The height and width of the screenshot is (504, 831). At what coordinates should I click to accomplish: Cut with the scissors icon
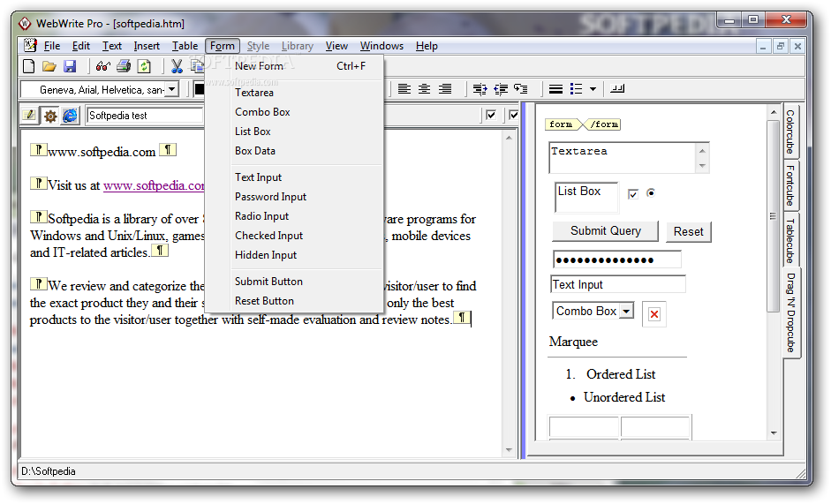click(x=177, y=66)
